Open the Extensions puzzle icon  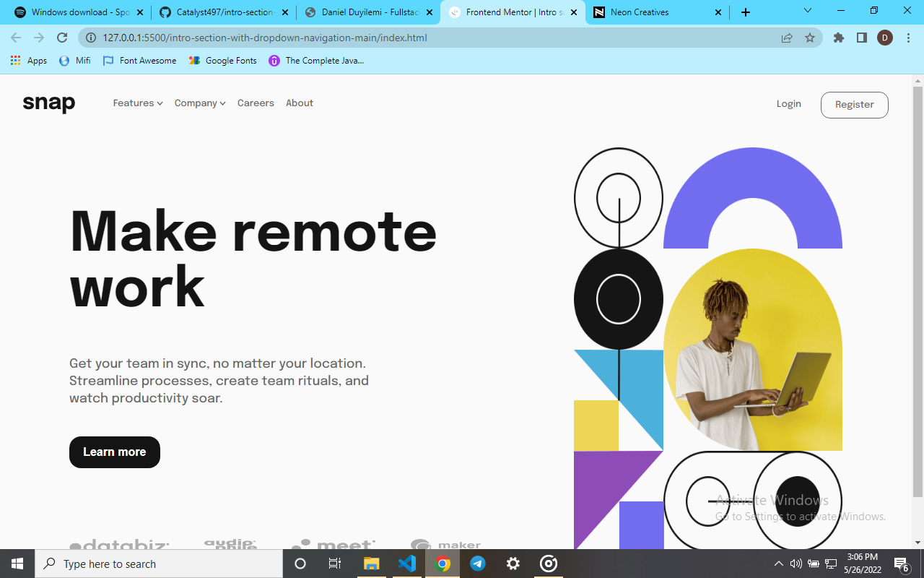tap(839, 38)
